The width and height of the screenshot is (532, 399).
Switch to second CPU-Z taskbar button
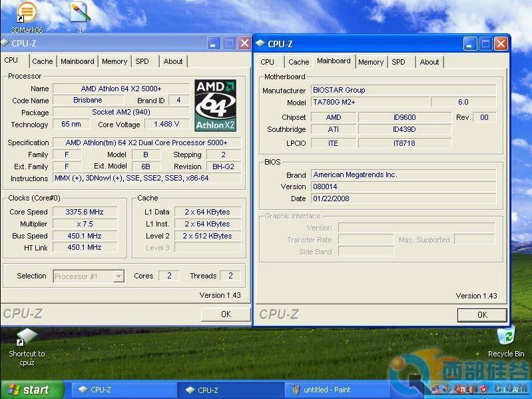click(231, 390)
